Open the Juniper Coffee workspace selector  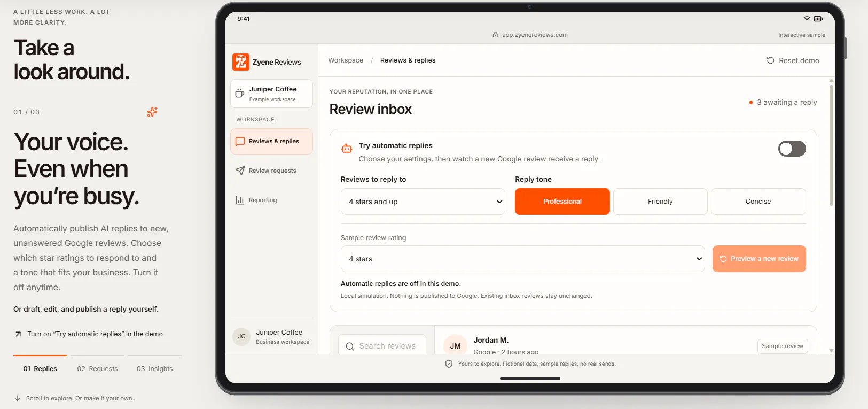271,94
